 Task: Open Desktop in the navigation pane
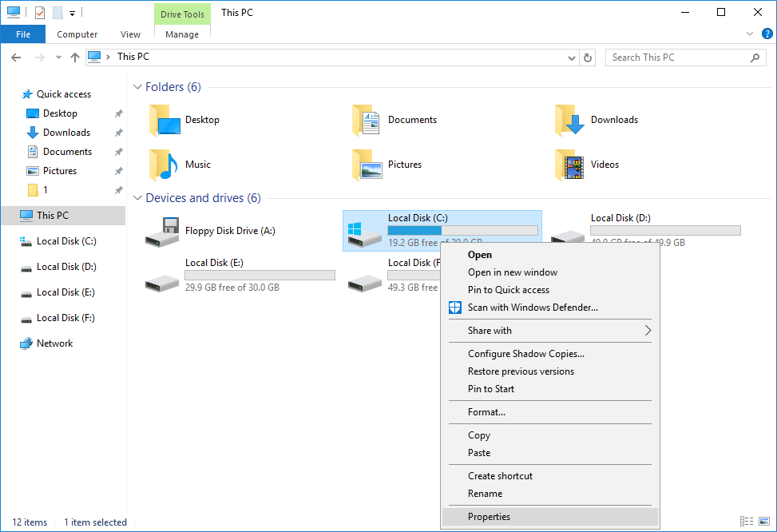pyautogui.click(x=60, y=113)
